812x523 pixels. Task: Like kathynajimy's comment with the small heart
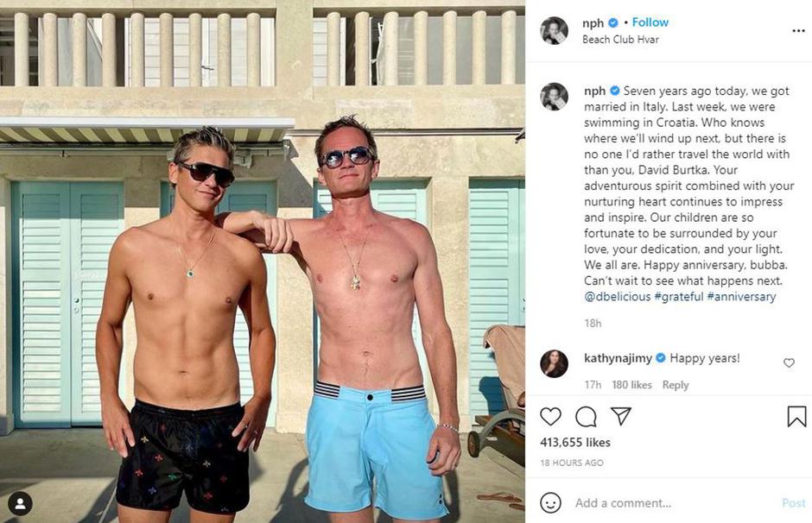pyautogui.click(x=789, y=363)
